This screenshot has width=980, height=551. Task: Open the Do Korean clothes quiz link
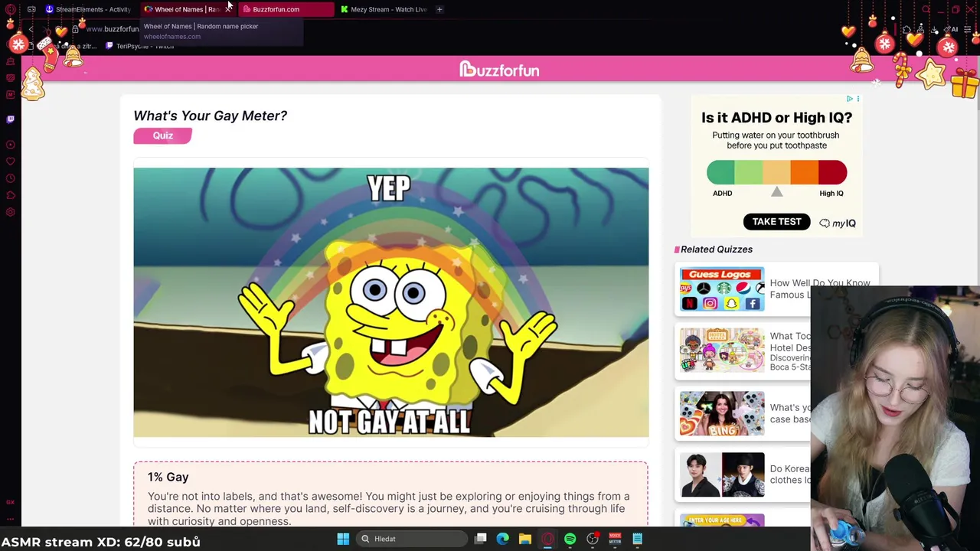790,474
